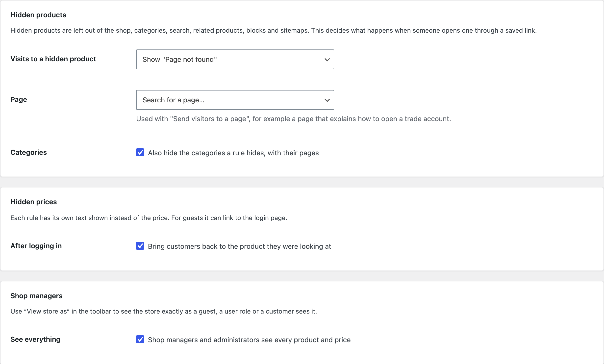Image resolution: width=604 pixels, height=364 pixels.
Task: Click the "See everything" row label
Action: [x=35, y=339]
